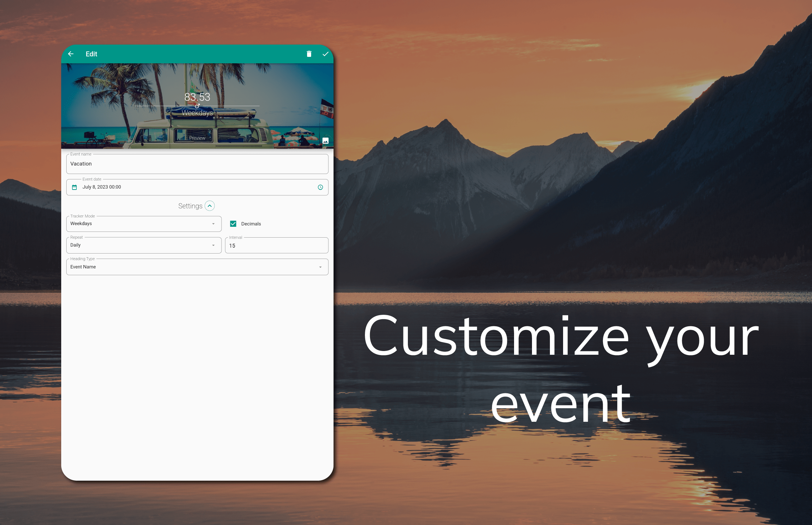Focus the Event name field
Viewport: 812px width, 525px height.
tap(197, 164)
